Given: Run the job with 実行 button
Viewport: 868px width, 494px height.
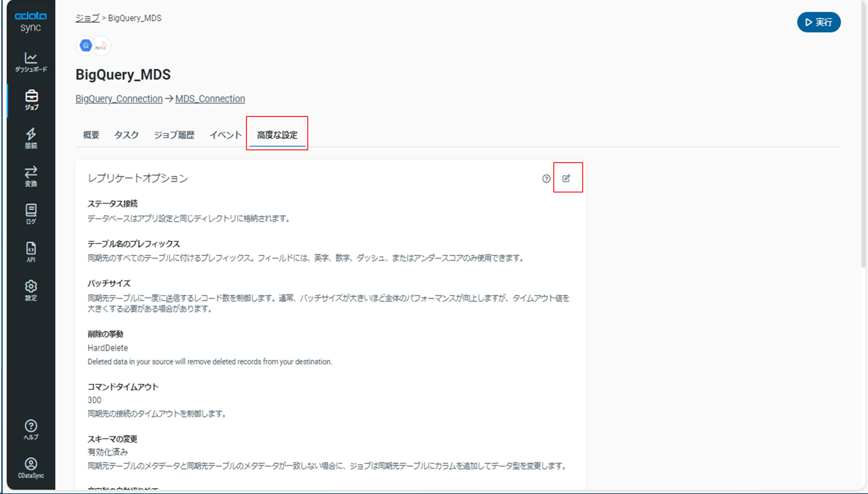Looking at the screenshot, I should pyautogui.click(x=819, y=22).
